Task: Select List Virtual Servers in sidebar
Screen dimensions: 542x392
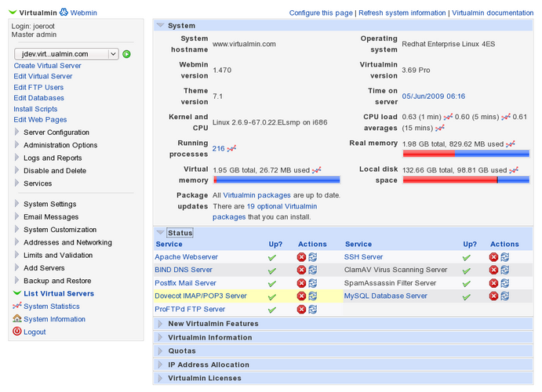Action: tap(59, 293)
